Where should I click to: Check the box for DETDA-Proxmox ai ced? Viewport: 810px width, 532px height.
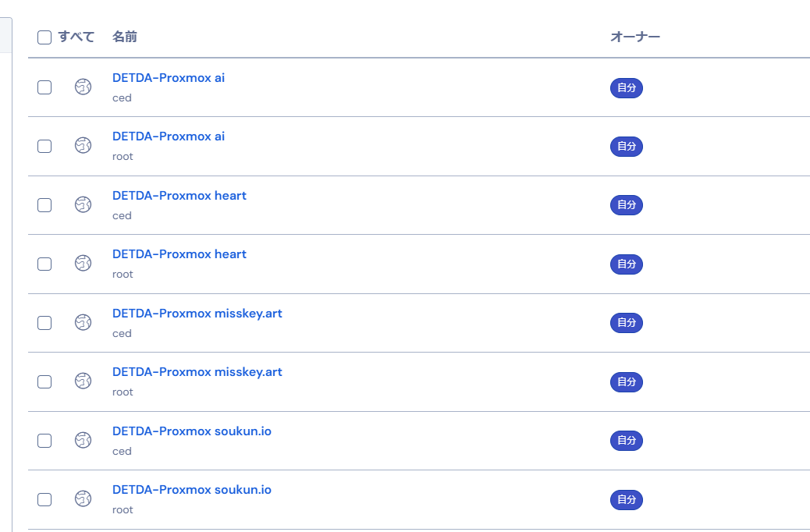(44, 87)
